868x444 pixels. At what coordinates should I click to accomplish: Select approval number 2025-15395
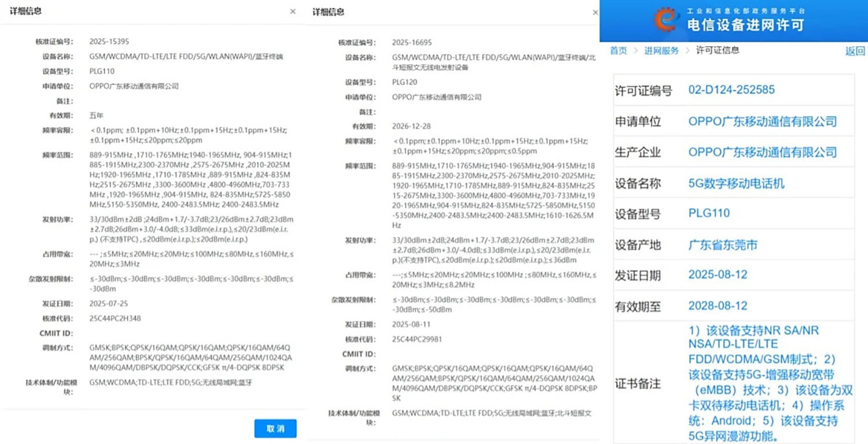tap(109, 42)
